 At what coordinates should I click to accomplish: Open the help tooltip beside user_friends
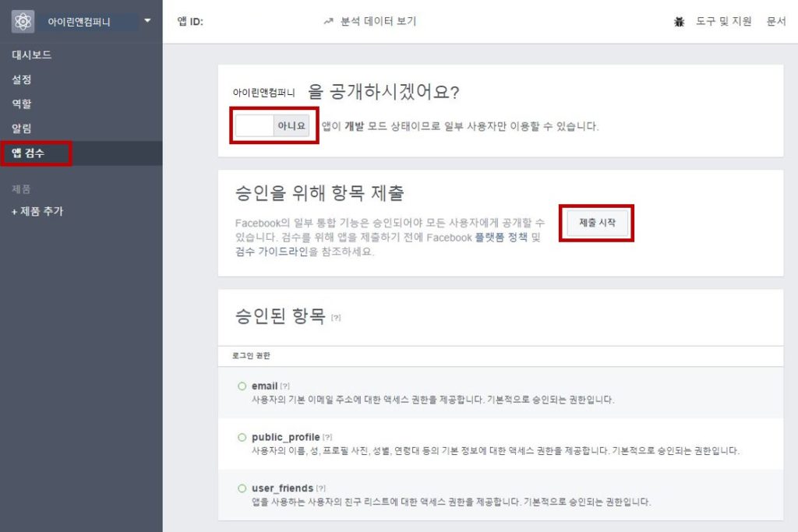pos(320,488)
